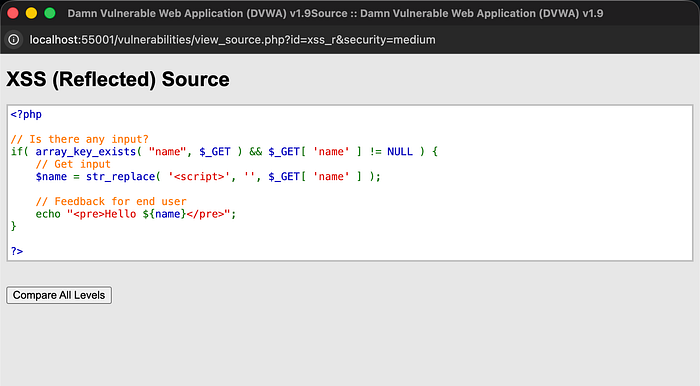Click the "// Is there any input?" comment
This screenshot has height=386, width=700.
(79, 139)
